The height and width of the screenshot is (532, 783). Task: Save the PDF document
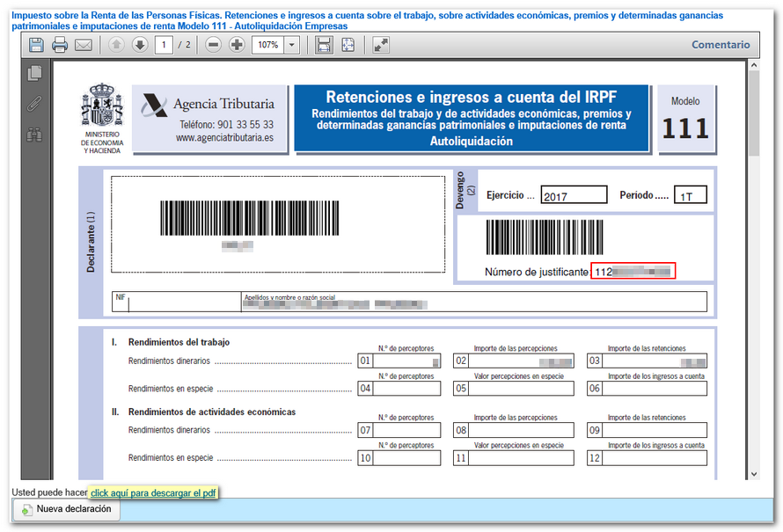coord(36,45)
